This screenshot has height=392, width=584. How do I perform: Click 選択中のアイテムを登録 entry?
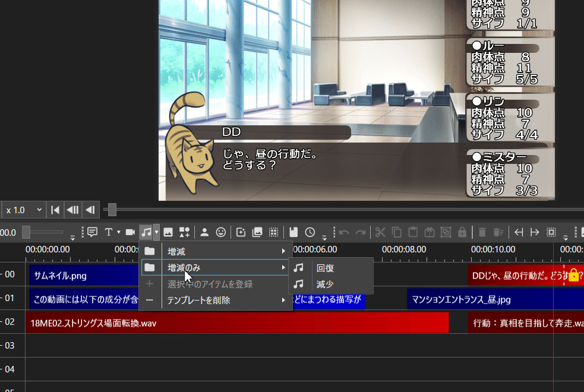214,284
